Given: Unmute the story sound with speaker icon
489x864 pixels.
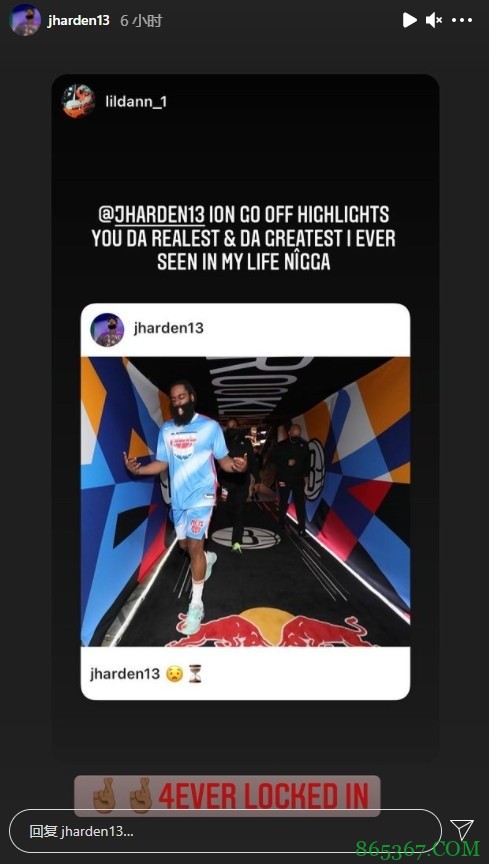Looking at the screenshot, I should coord(434,20).
